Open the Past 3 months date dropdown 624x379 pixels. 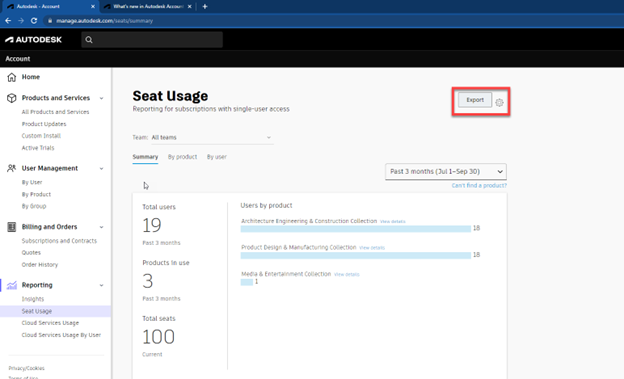click(x=446, y=172)
